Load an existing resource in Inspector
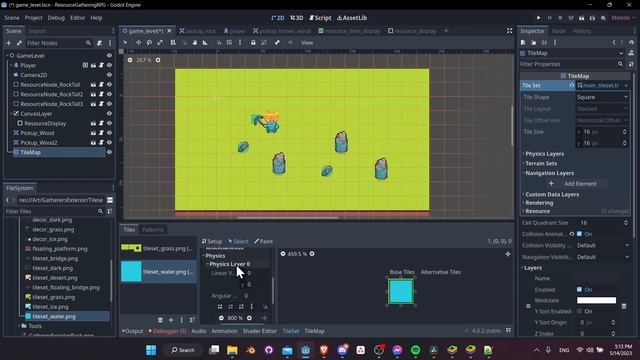640x360 pixels. (533, 42)
